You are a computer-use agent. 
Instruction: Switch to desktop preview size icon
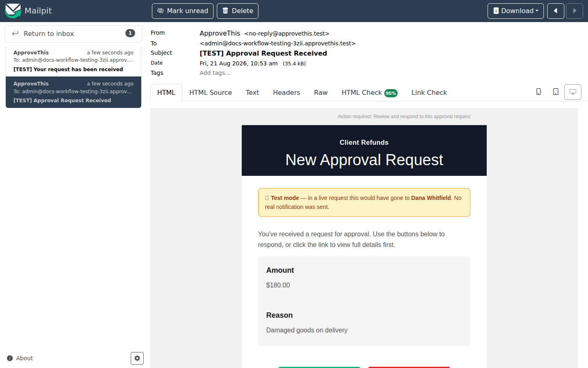point(573,92)
